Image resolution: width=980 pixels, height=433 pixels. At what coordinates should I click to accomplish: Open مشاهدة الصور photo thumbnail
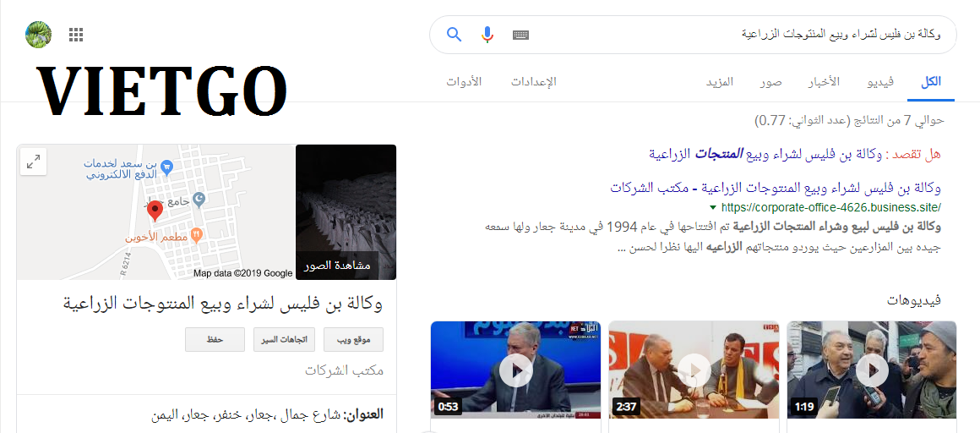[x=346, y=212]
